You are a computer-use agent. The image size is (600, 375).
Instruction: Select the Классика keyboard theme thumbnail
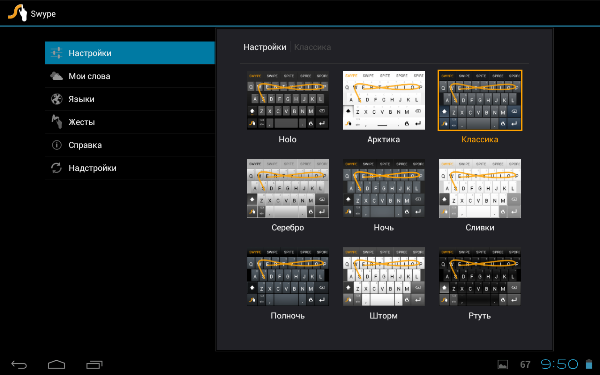[x=480, y=100]
